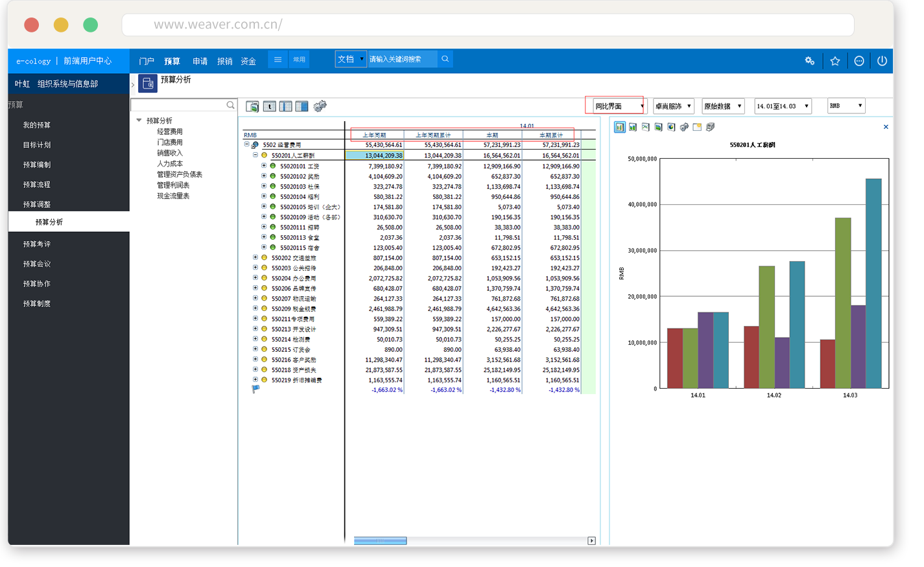Screen dimensions: 924x567
Task: Click the 预算分析 page title icon
Action: 148,84
